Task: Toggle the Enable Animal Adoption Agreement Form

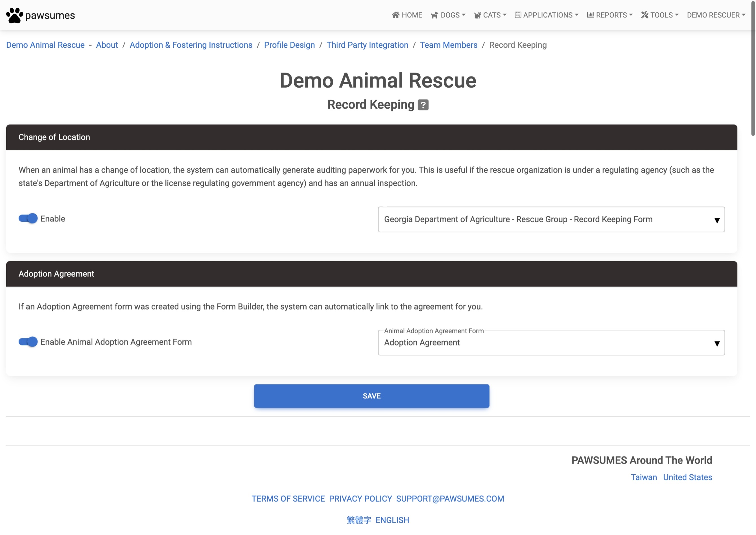Action: (x=28, y=342)
